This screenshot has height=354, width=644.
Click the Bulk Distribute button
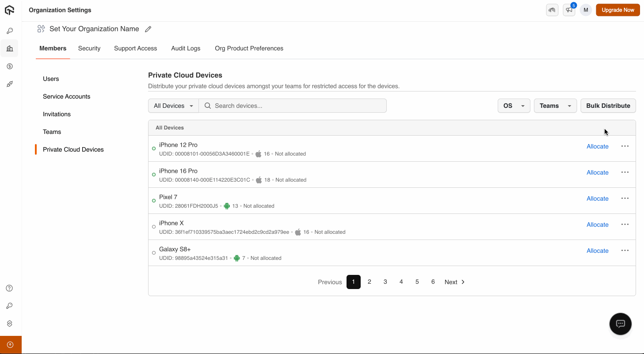608,106
